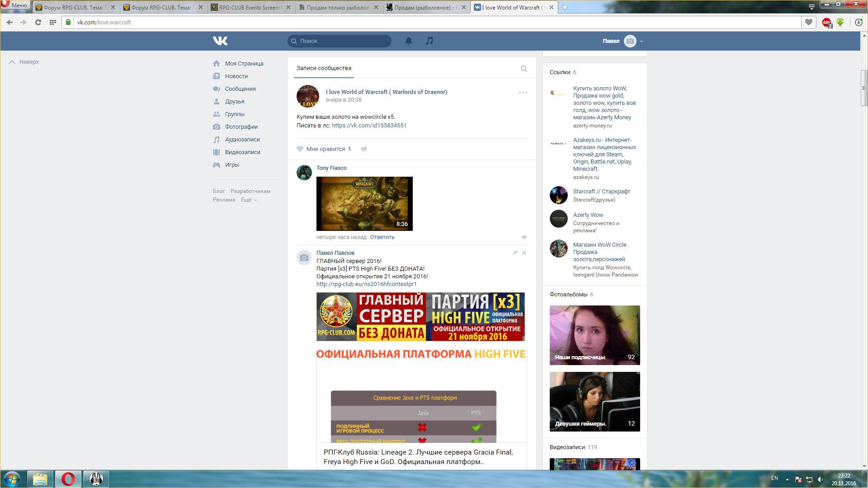
Task: Delete Павел Павлов comment with X icon
Action: (x=524, y=253)
